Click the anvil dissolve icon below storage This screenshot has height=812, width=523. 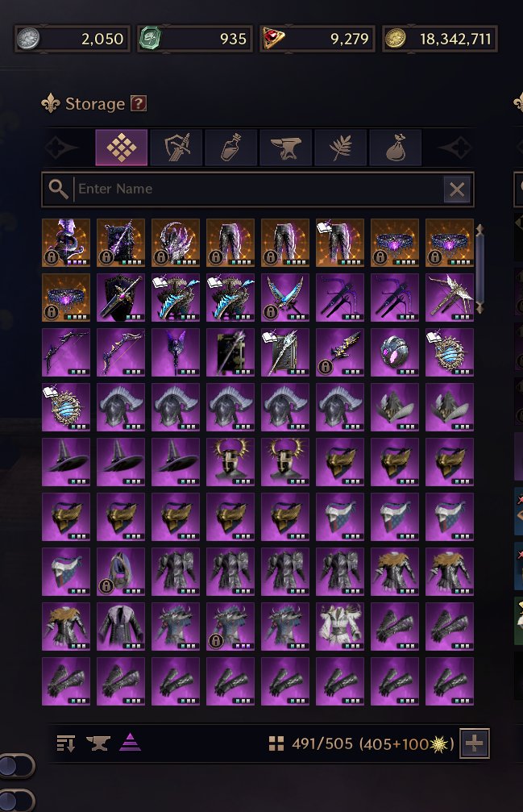click(x=98, y=743)
